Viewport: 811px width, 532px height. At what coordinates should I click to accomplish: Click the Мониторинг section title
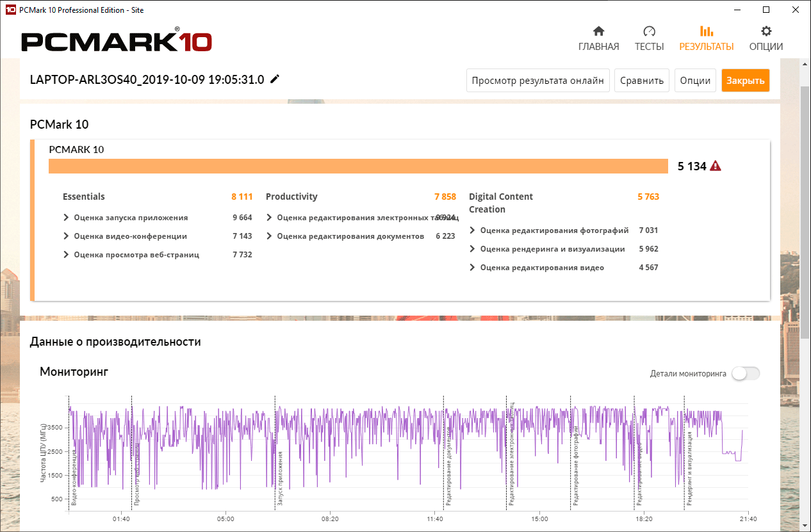coord(74,371)
